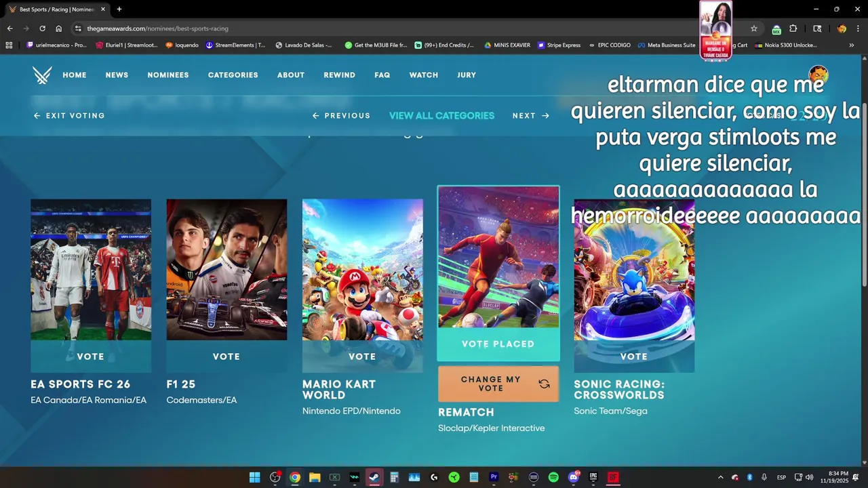
Task: Click the Bluetooth tray icon
Action: (750, 477)
